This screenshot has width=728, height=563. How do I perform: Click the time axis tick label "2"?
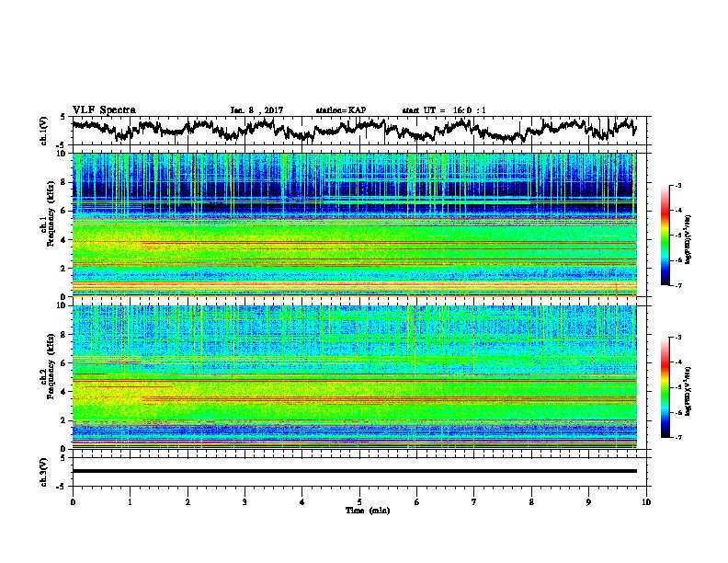pyautogui.click(x=188, y=502)
